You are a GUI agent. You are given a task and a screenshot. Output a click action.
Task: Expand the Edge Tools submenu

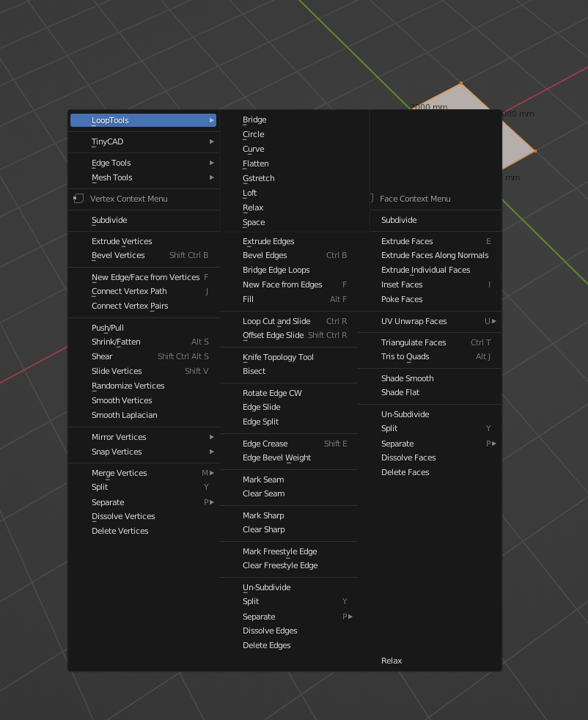pyautogui.click(x=143, y=163)
